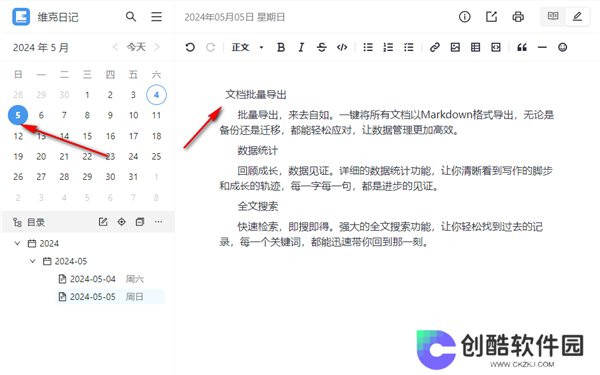Locate current document in 目录
Viewport: 600px width, 375px height.
tap(121, 222)
